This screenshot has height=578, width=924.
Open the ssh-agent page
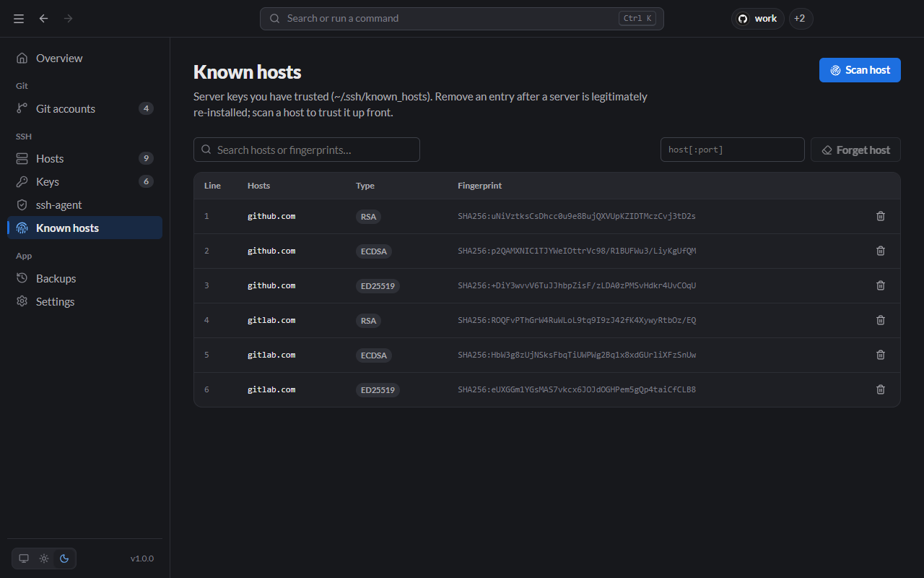85,204
